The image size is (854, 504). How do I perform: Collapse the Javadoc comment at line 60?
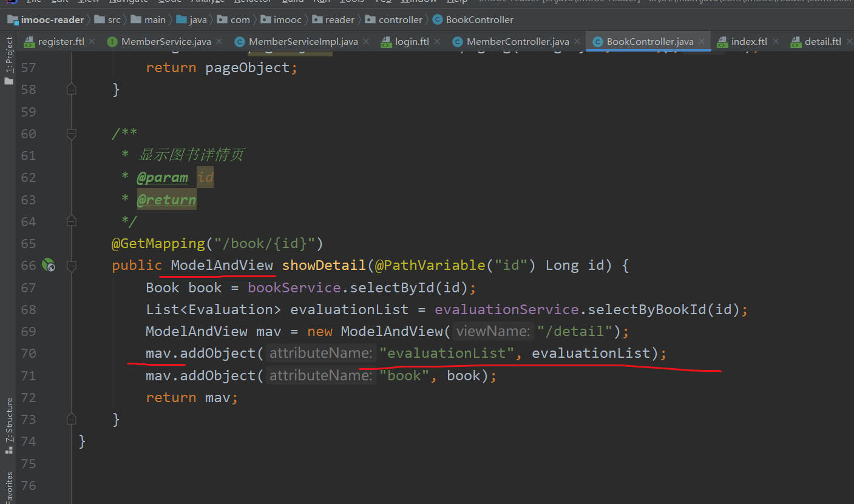point(71,133)
